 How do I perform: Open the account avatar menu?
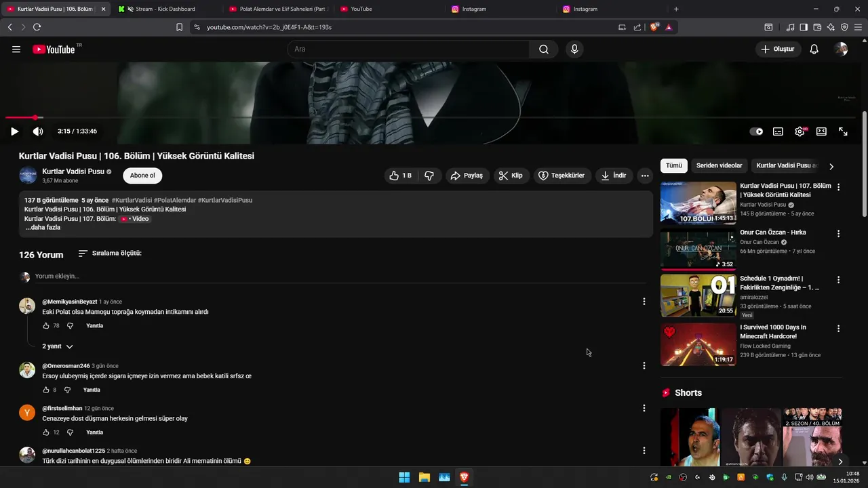click(x=841, y=49)
